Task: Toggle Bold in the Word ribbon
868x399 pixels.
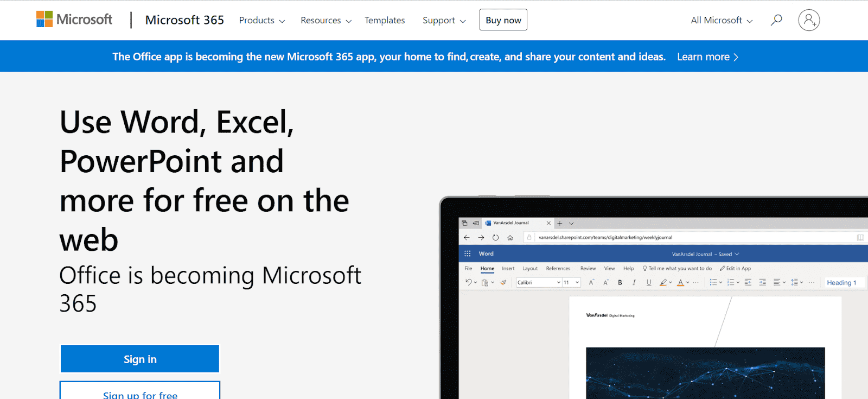Action: (x=620, y=282)
